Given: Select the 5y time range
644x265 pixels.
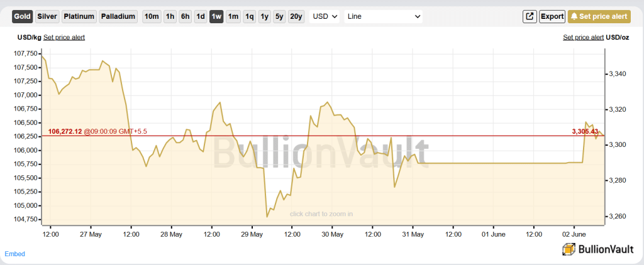Looking at the screenshot, I should coord(279,16).
